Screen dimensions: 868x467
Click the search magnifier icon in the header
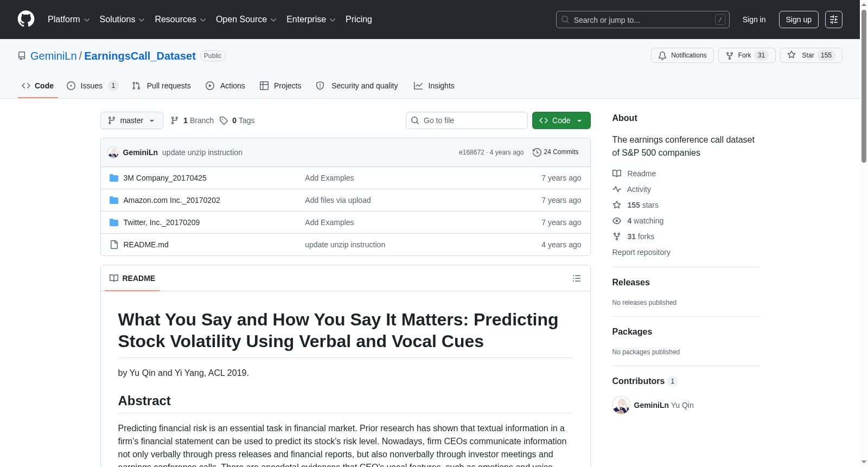(565, 20)
